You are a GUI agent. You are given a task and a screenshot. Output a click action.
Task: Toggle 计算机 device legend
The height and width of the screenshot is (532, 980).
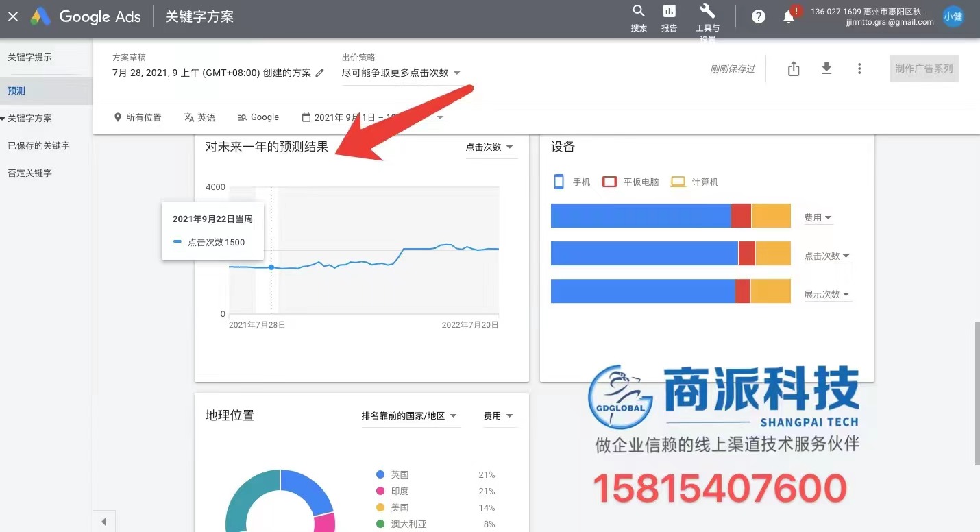coord(694,182)
